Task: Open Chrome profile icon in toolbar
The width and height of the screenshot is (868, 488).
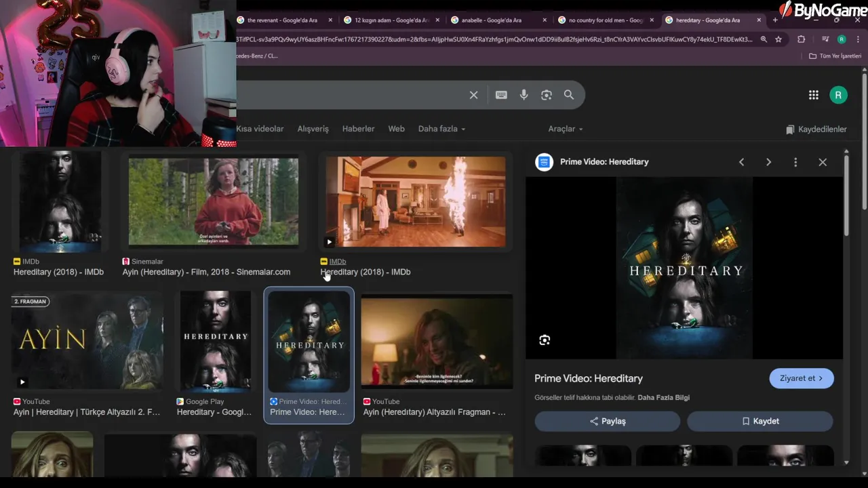Action: point(842,39)
